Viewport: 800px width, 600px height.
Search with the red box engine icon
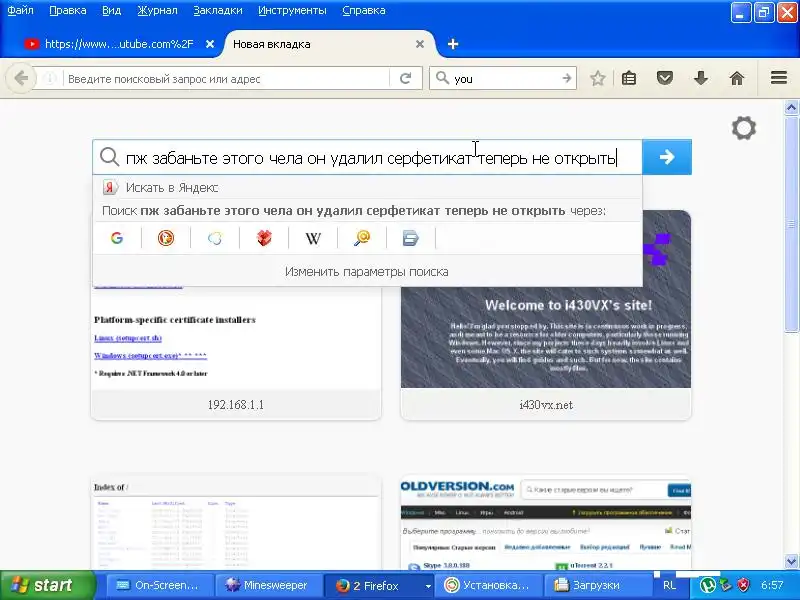pyautogui.click(x=264, y=238)
